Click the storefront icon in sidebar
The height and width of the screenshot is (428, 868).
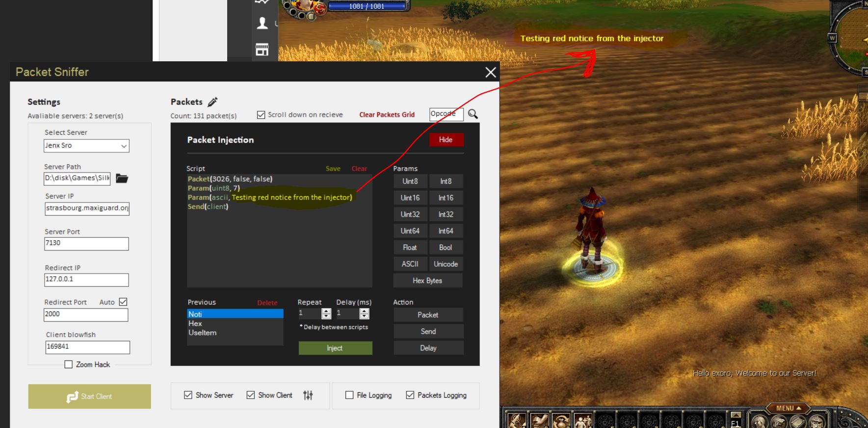[263, 50]
